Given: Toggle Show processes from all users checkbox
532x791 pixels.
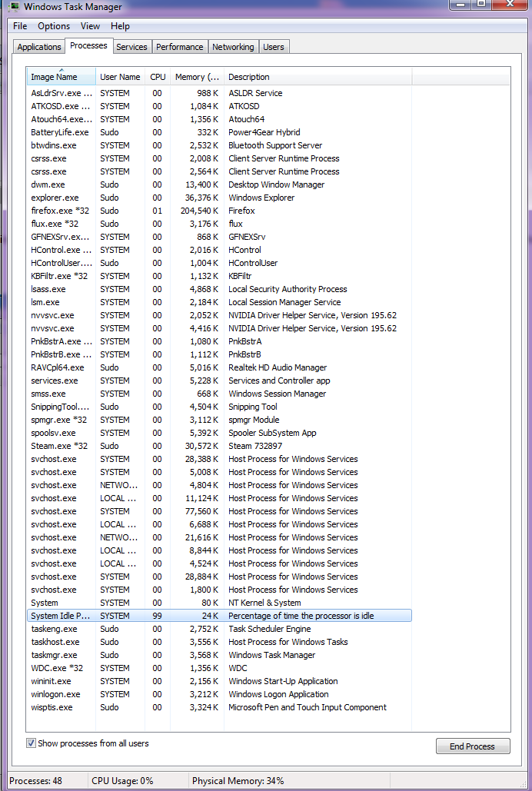Looking at the screenshot, I should pos(31,743).
